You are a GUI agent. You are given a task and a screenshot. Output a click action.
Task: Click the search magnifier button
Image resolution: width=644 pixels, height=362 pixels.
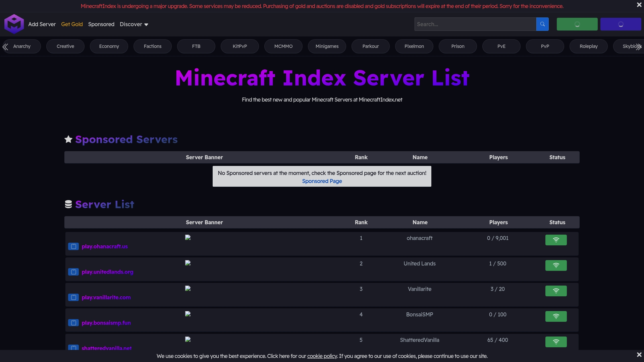pos(542,24)
